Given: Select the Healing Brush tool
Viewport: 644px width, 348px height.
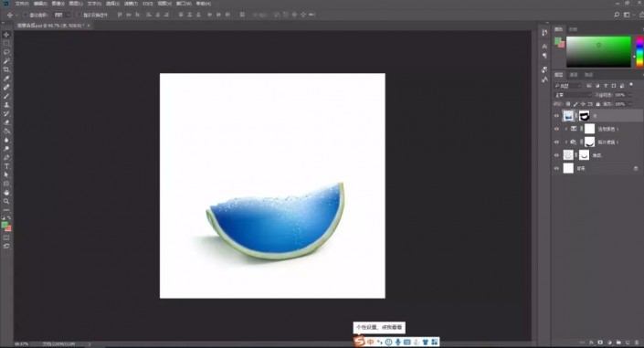Looking at the screenshot, I should 6,87.
